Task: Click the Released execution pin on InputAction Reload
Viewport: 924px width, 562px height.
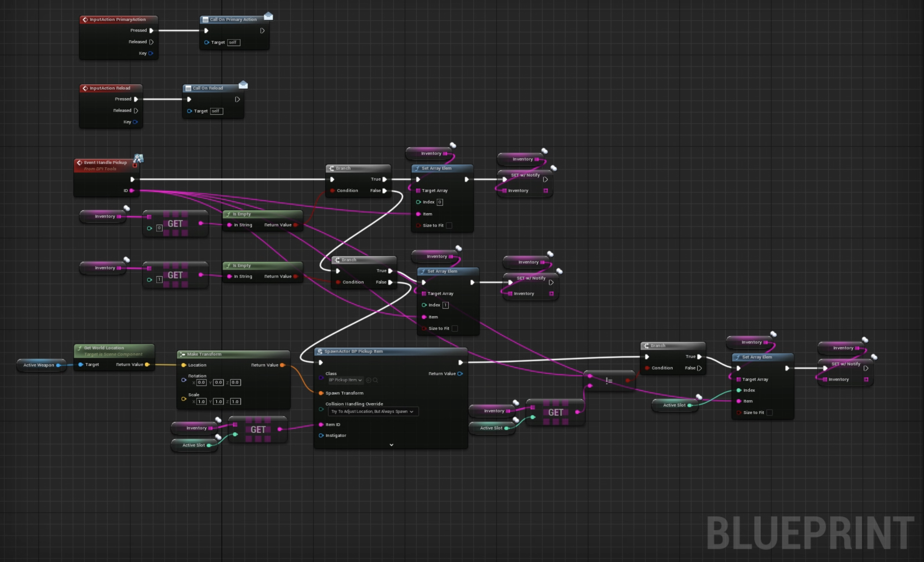Action: (136, 111)
